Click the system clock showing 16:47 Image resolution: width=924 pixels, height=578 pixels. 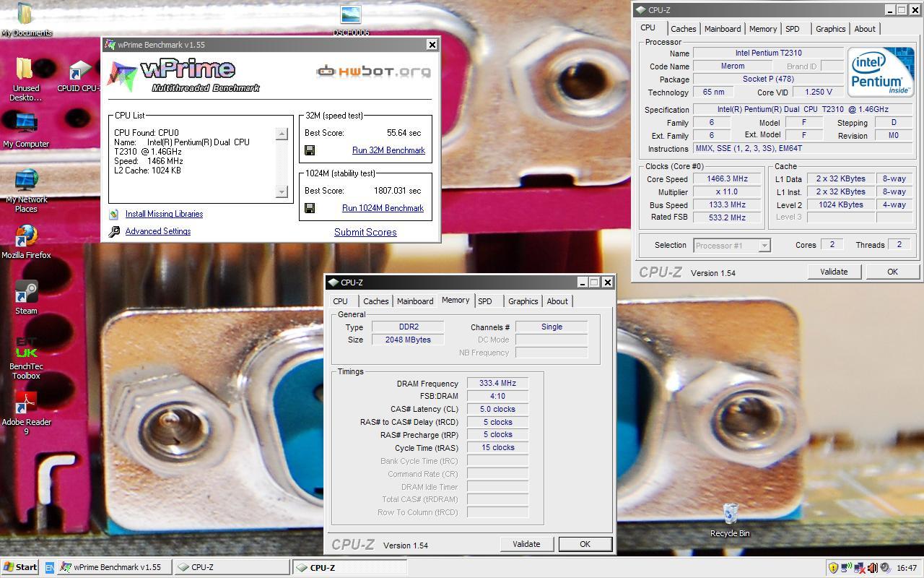[907, 568]
